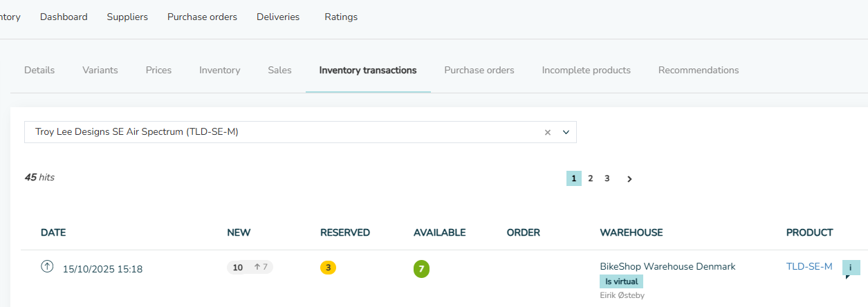This screenshot has width=868, height=307.
Task: Switch to the Recommendations tab
Action: (x=698, y=70)
